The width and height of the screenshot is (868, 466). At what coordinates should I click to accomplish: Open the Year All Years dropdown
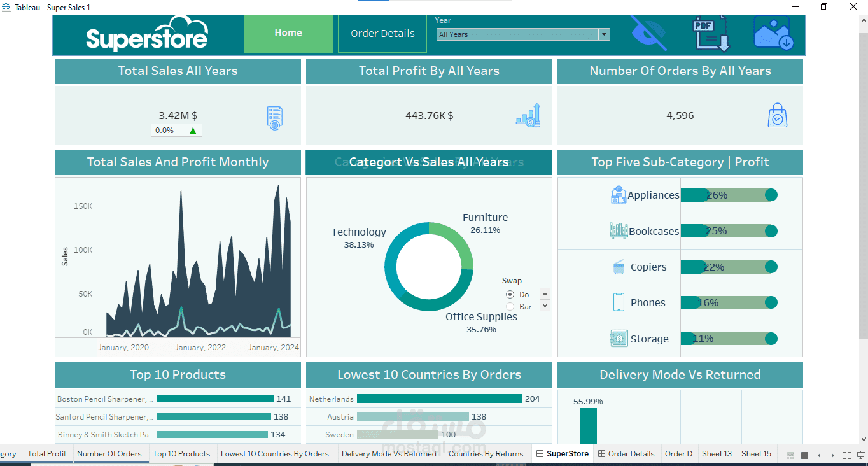click(x=523, y=34)
